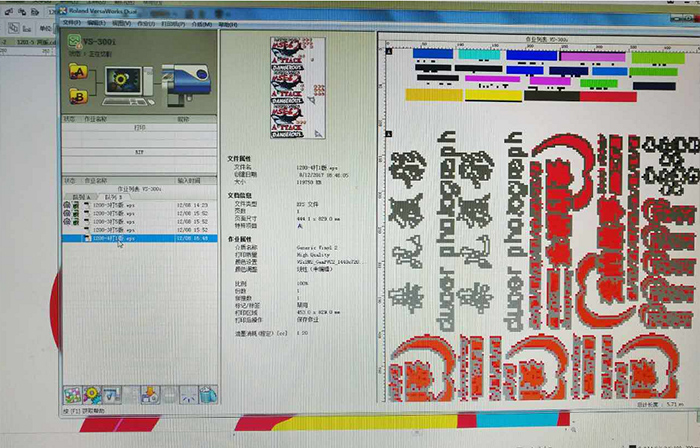This screenshot has height=448, width=700.
Task: Click the 按 [F1] 获取帮助 status bar text
Action: [x=83, y=411]
